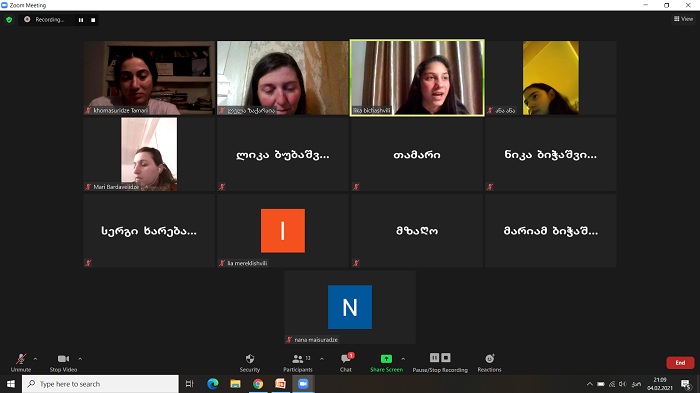700x393 pixels.
Task: Click the Windows taskbar search box
Action: tap(100, 384)
